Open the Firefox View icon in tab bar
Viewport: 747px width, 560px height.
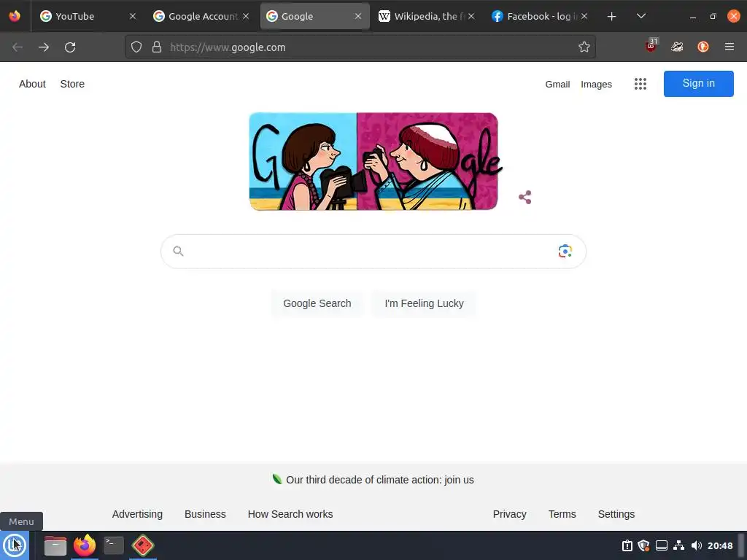15,16
